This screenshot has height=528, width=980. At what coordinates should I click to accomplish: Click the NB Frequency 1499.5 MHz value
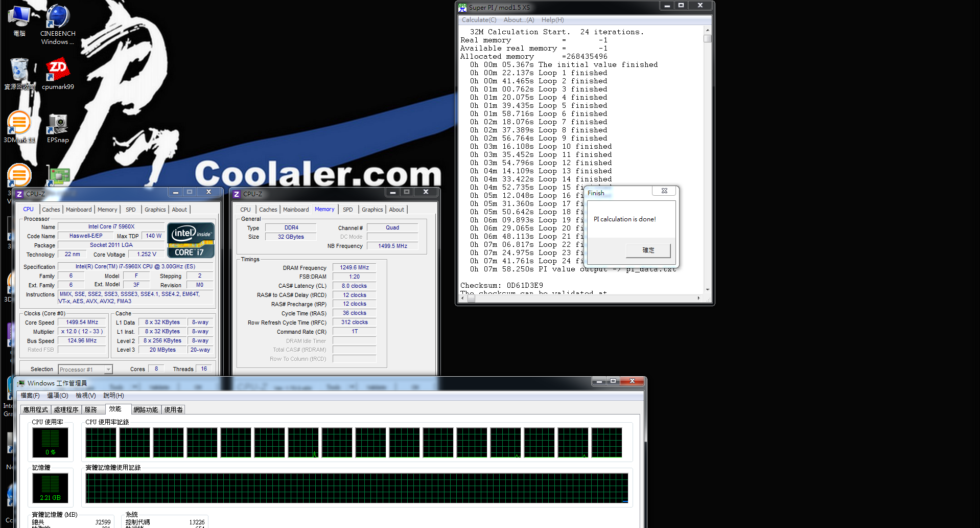tap(392, 246)
